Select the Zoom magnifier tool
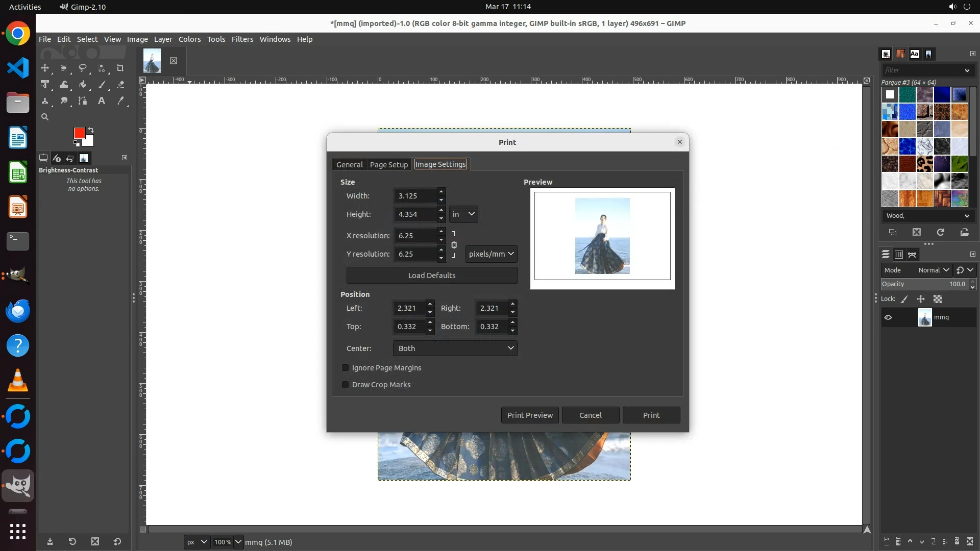 [45, 117]
